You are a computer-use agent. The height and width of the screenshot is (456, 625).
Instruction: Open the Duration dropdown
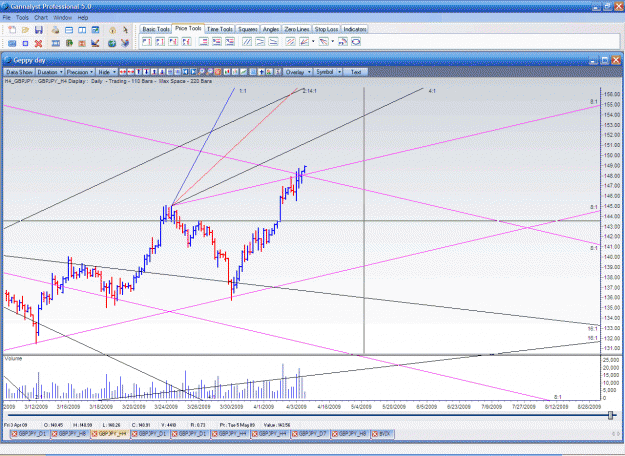50,72
